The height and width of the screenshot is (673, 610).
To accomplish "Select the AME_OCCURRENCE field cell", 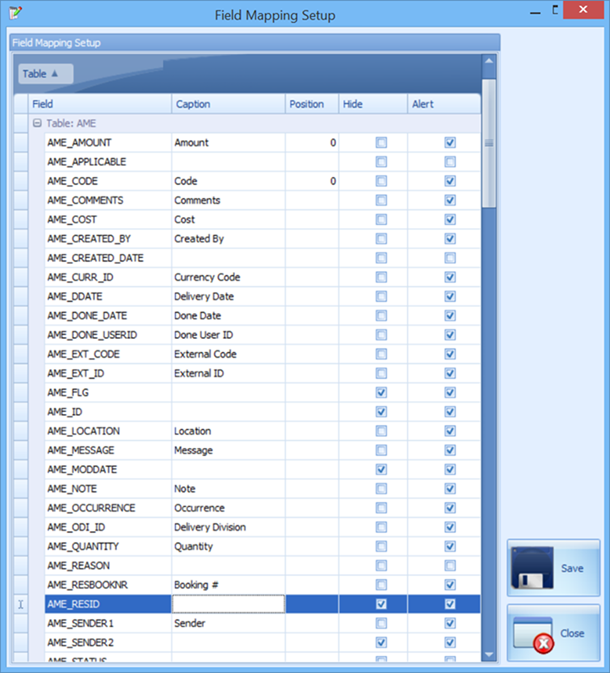I will [108, 508].
